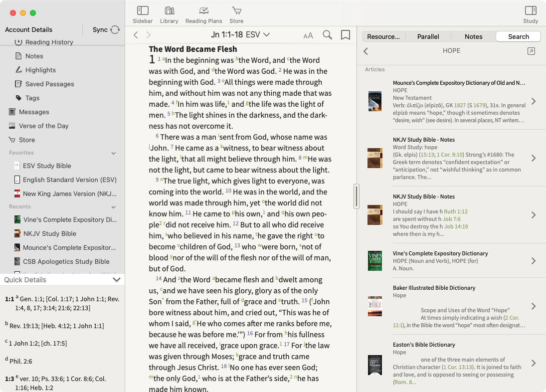Go back from HOPE search results
Screen dimensions: 546x392
365,51
